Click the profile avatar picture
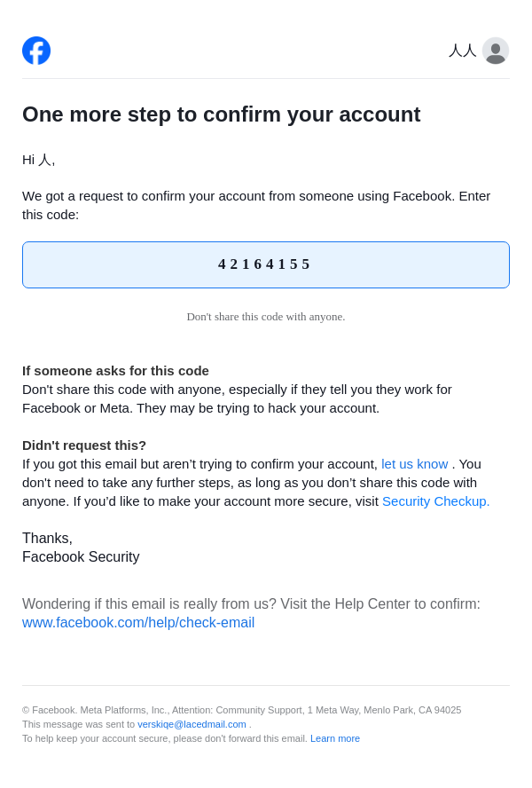The image size is (532, 788). (x=496, y=51)
